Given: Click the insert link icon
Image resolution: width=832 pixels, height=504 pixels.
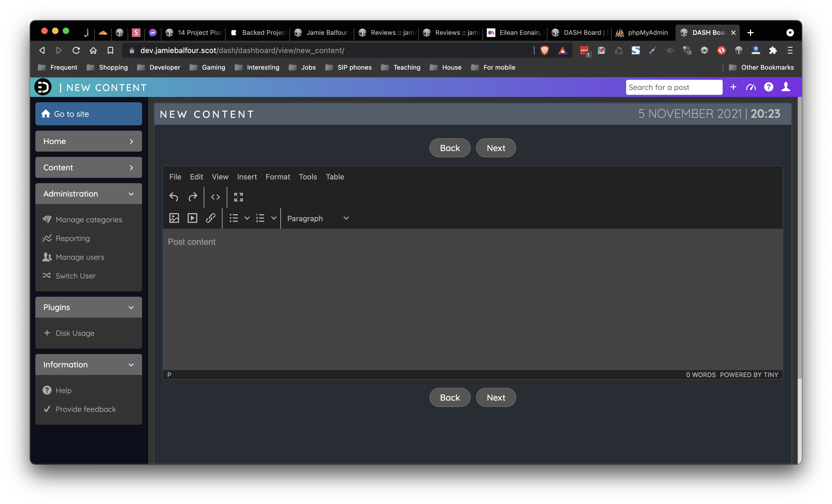Looking at the screenshot, I should pos(210,218).
